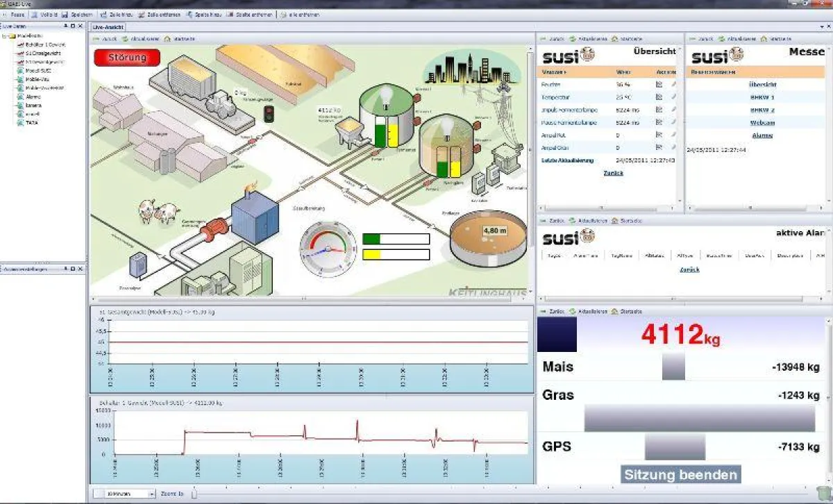Select Alarme item in the Live-Daten tree
This screenshot has height=504, width=833.
coord(33,96)
